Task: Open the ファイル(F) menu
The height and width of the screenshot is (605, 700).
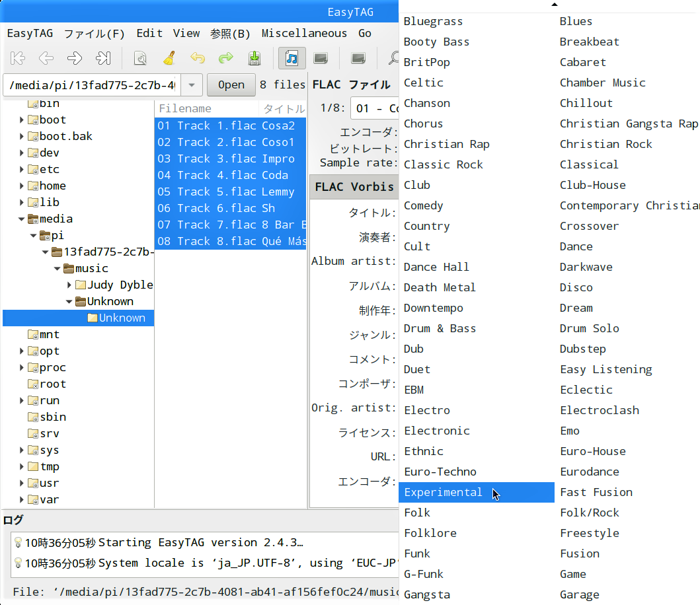Action: [95, 34]
